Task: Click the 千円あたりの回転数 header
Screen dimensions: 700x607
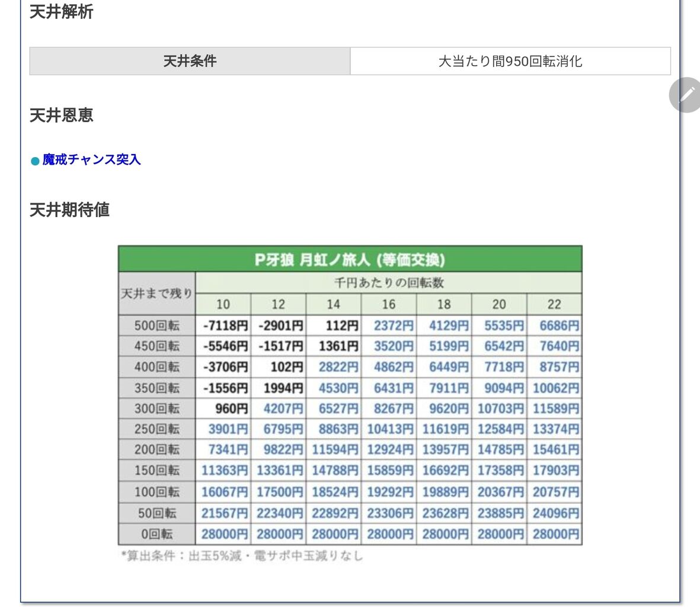Action: 388,283
